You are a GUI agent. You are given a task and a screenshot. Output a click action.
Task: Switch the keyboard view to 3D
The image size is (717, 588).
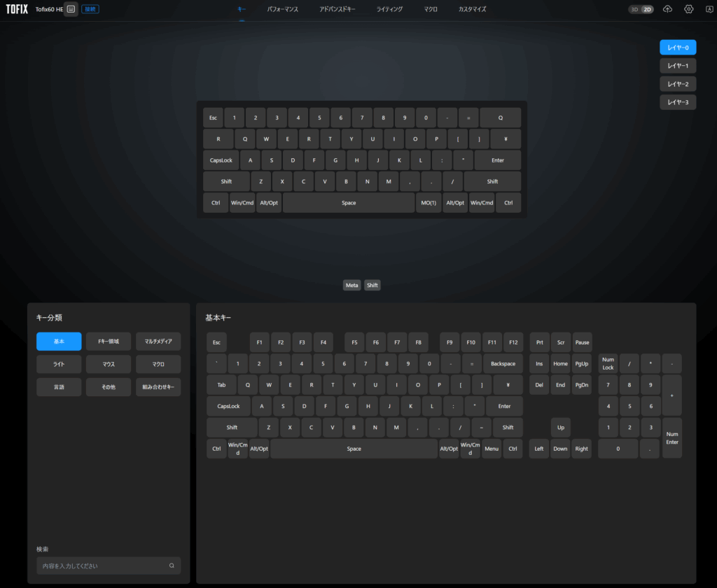[635, 10]
